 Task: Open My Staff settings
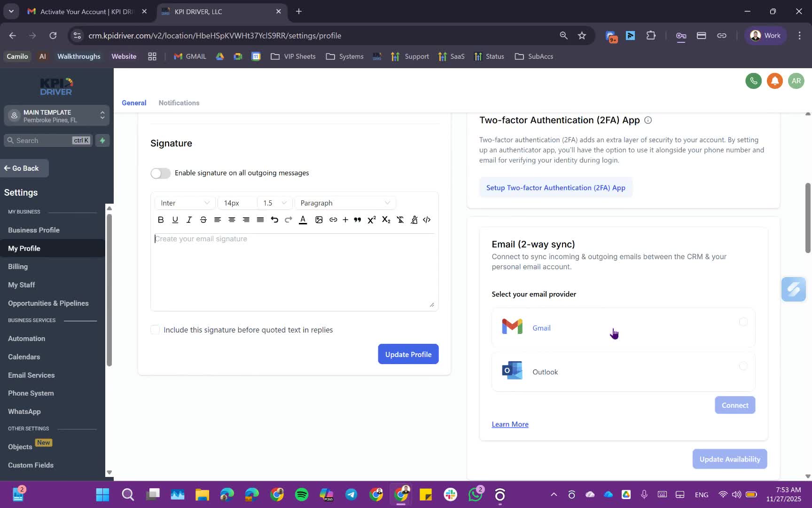coord(22,285)
